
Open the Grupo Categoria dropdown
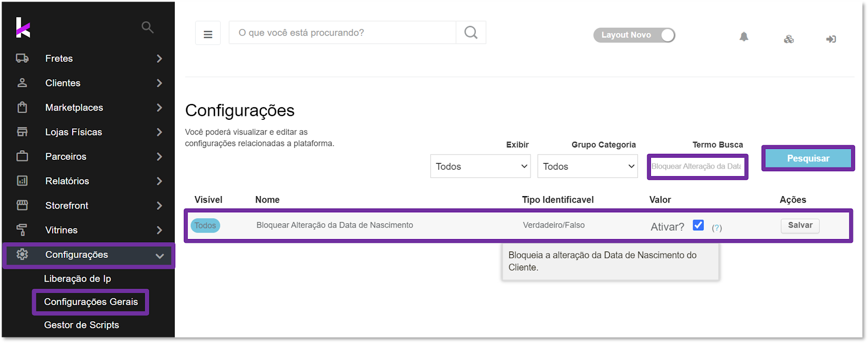(588, 166)
